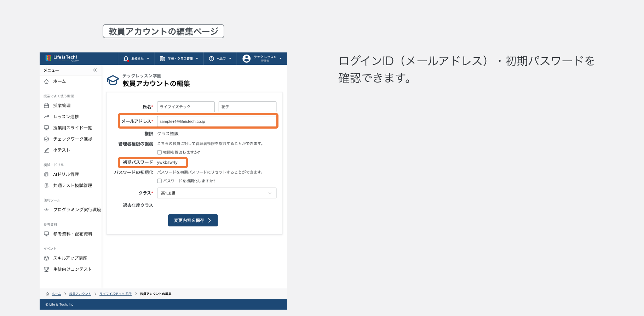Click the monitor icon for 参考資料・配布資料

point(46,234)
